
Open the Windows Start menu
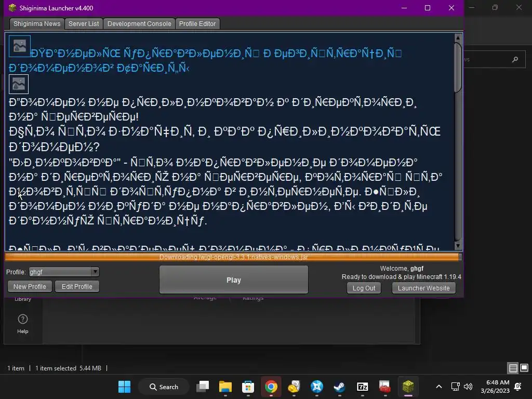click(125, 387)
